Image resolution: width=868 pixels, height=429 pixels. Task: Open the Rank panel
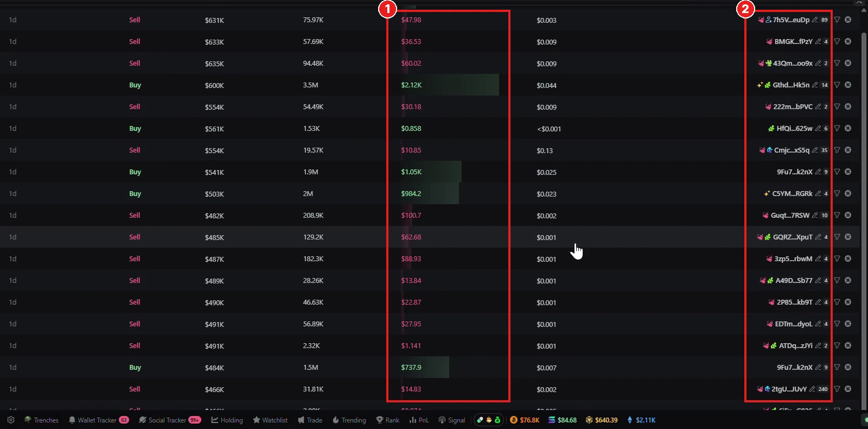(x=387, y=420)
